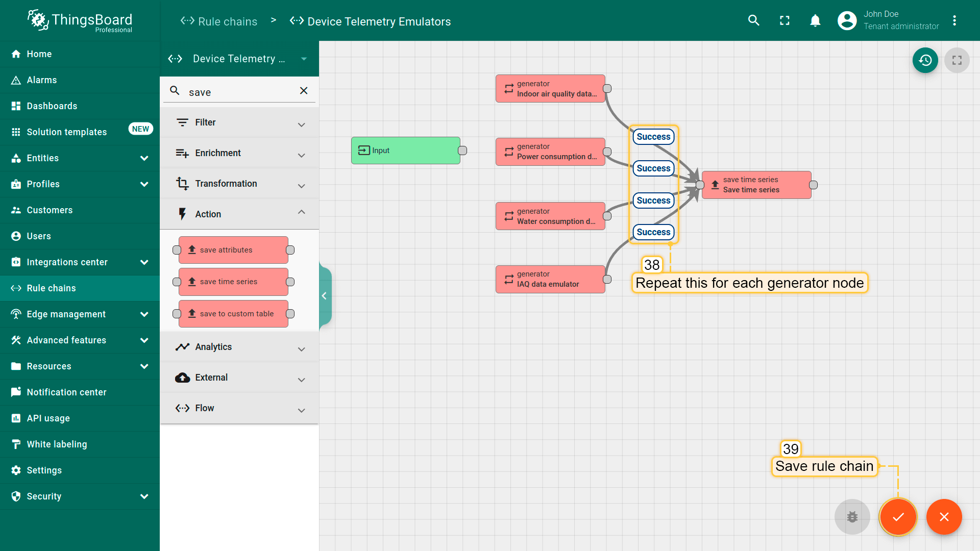Expand the Filter node category

pos(301,123)
